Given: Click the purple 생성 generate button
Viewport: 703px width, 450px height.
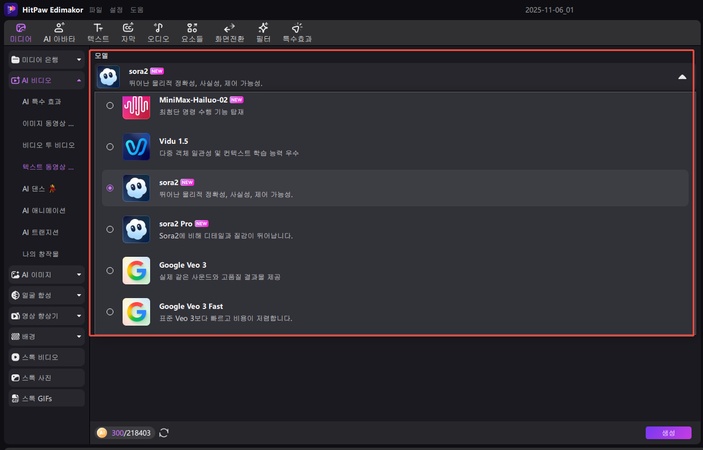Looking at the screenshot, I should click(668, 433).
